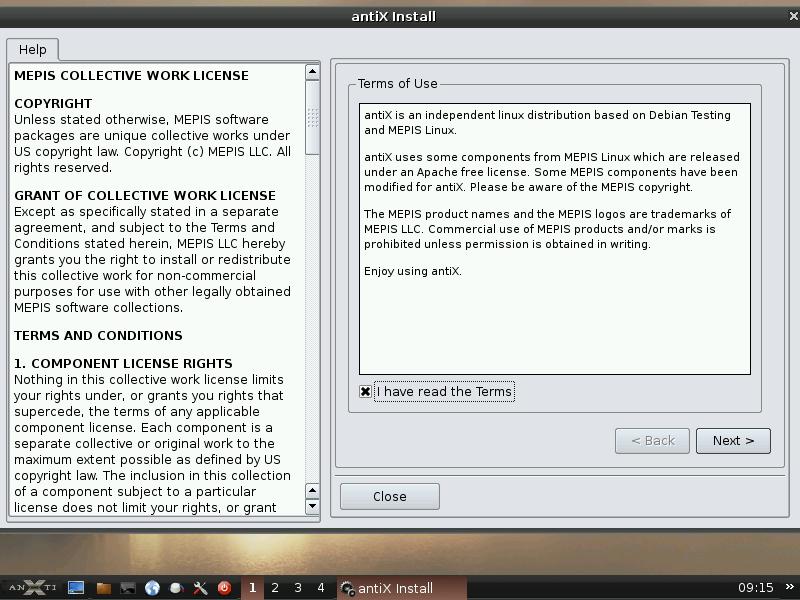Open the control centre tools icon
Viewport: 800px width, 600px height.
point(200,588)
